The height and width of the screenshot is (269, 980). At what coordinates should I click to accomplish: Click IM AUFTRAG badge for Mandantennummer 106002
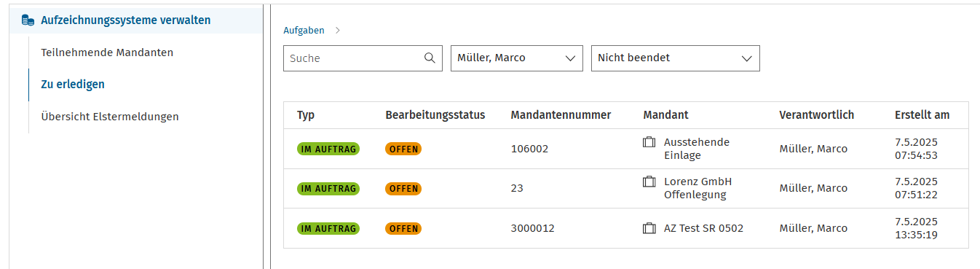click(328, 149)
